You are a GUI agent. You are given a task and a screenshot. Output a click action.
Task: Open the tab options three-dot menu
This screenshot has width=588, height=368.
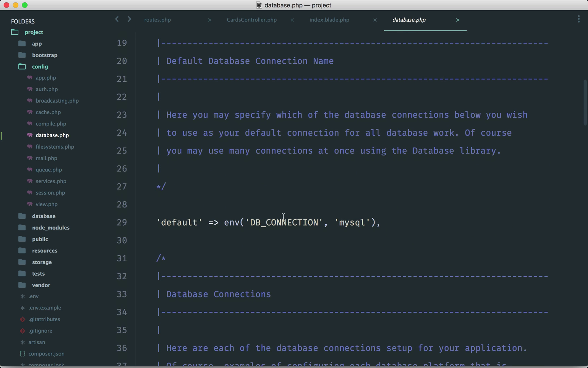(578, 19)
